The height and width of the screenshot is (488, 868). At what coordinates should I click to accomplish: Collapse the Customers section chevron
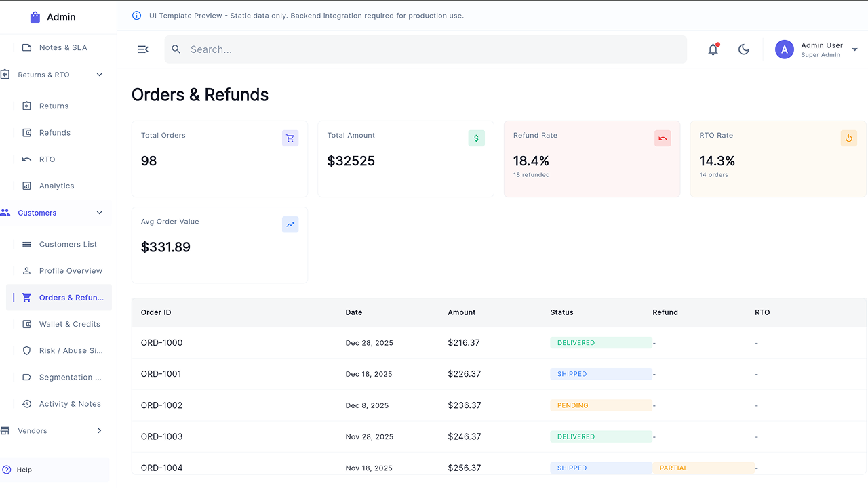click(100, 213)
